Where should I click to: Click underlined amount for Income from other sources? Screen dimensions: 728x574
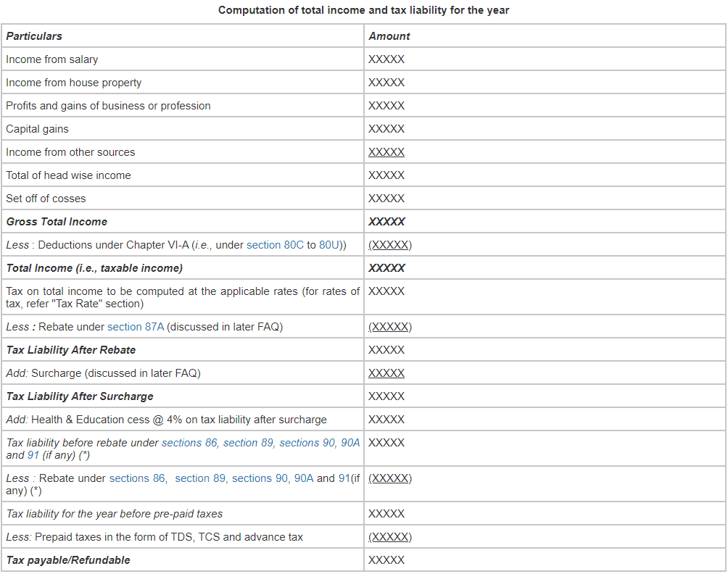click(386, 152)
